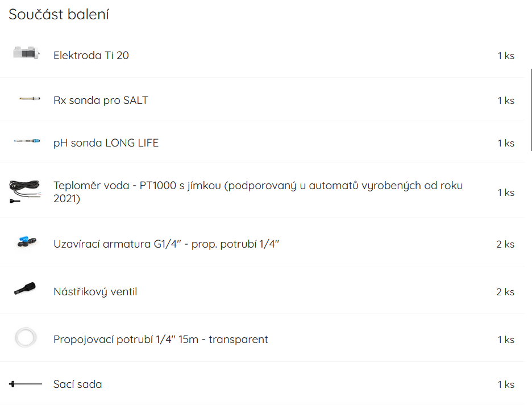Click the 1 ks quantity for Sací sada
532x414 pixels.
click(505, 384)
